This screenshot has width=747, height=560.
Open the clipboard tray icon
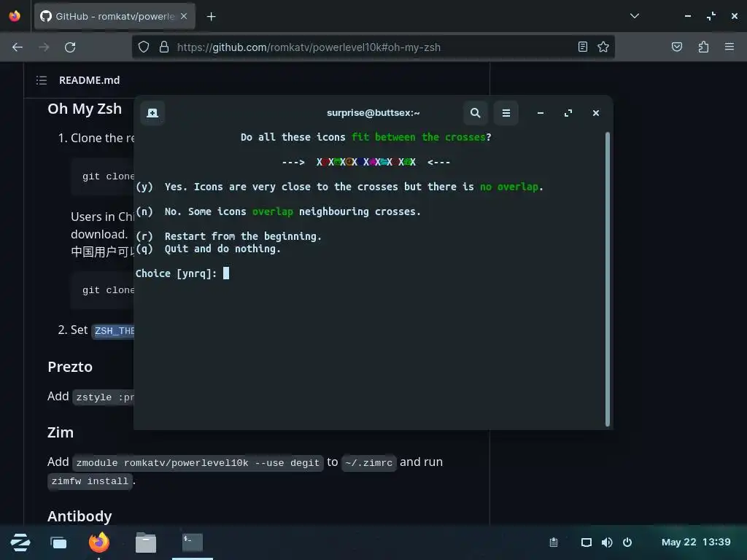coord(554,542)
